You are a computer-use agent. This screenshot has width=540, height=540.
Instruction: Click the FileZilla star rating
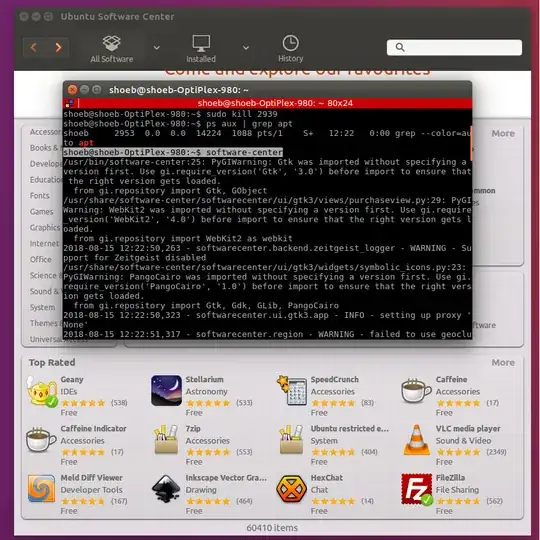click(458, 501)
